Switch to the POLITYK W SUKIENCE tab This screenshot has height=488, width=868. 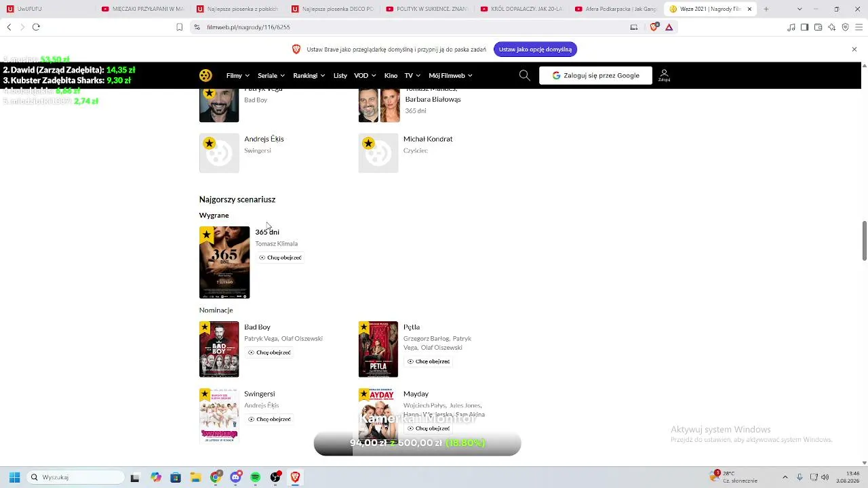click(427, 9)
